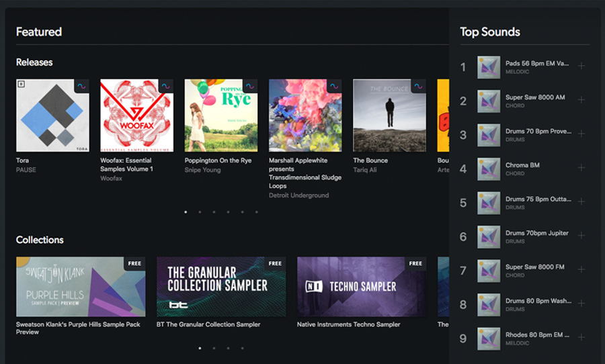Add Rhodes 80 Bpm EM sound plus icon
The image size is (605, 364).
coord(581,337)
